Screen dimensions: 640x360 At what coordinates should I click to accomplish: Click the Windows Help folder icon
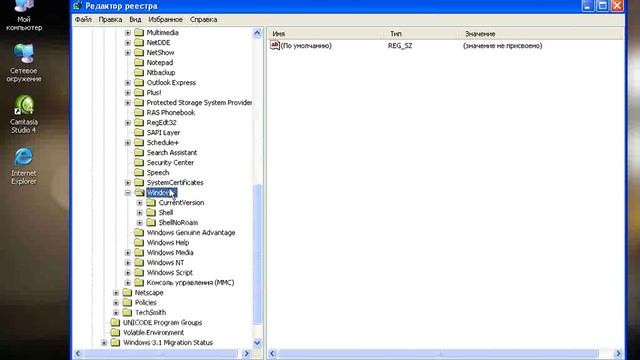coord(139,242)
